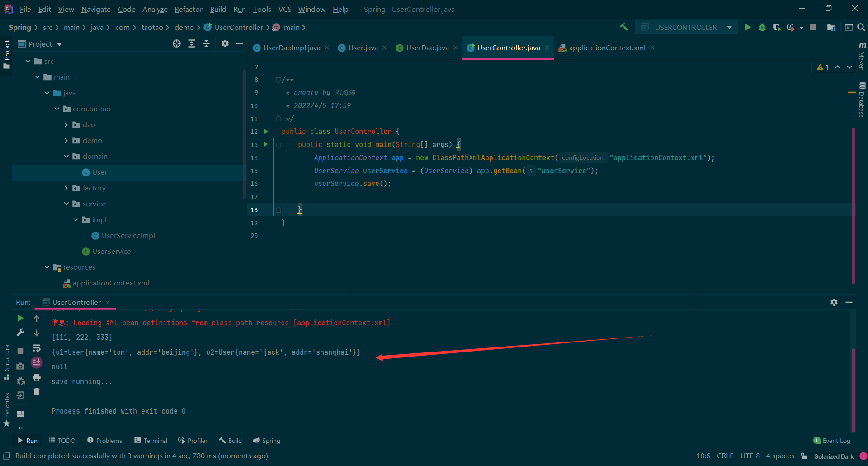Image resolution: width=868 pixels, height=466 pixels.
Task: Expand the demo package
Action: 66,140
